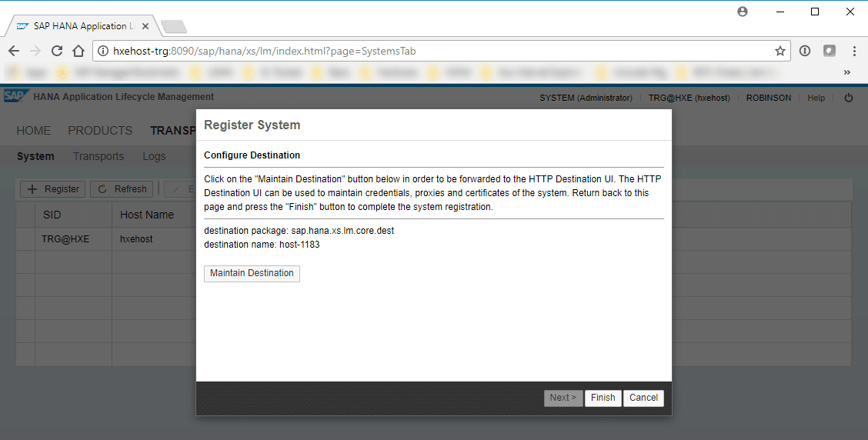Close the SAP HANA Application browser tab
The image size is (868, 440).
144,26
